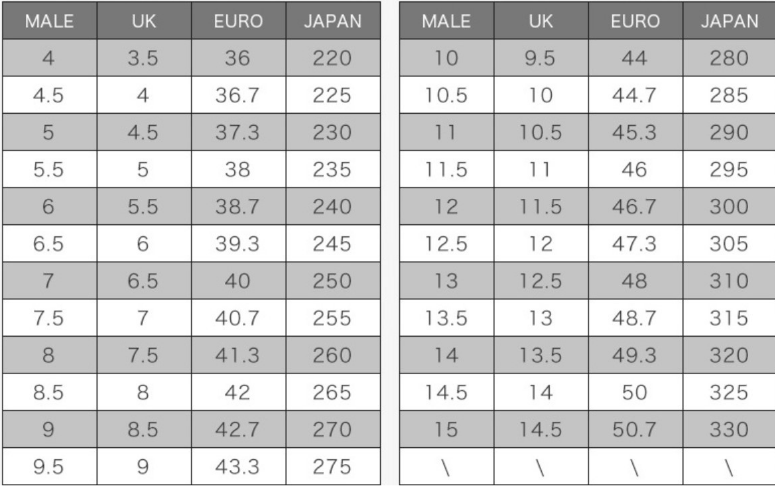
Task: Click the EURO header in the left table
Action: tap(237, 20)
